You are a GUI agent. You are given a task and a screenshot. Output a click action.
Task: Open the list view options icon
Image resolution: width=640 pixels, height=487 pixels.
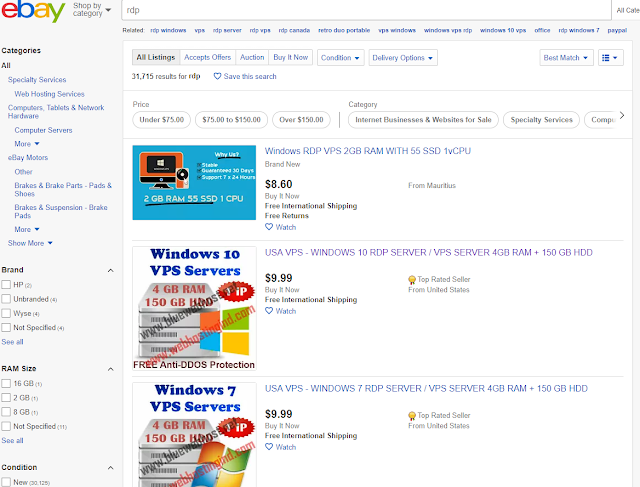coord(611,58)
